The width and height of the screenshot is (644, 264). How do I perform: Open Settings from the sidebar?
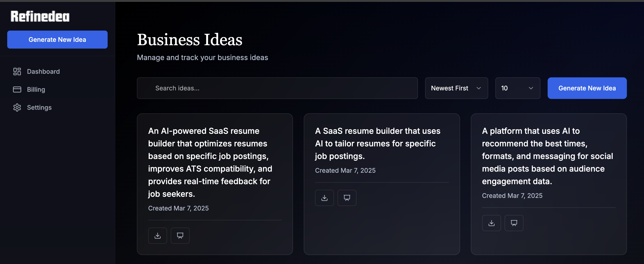39,107
